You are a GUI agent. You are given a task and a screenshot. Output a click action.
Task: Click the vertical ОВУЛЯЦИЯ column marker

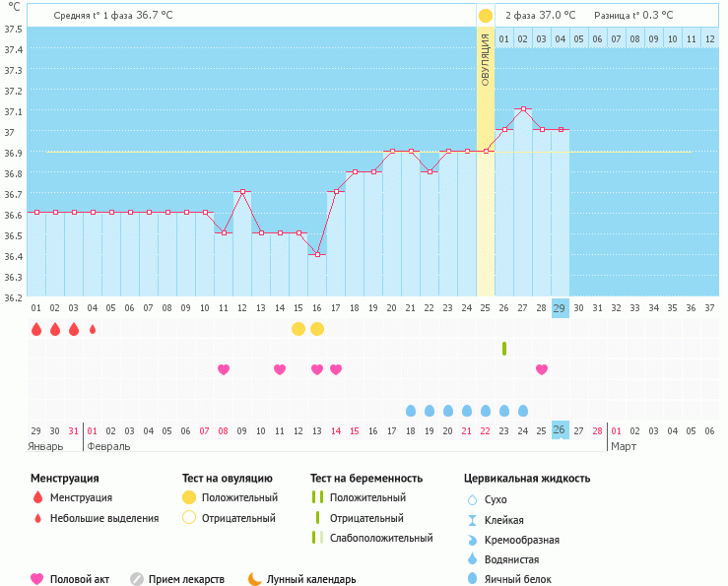485,59
